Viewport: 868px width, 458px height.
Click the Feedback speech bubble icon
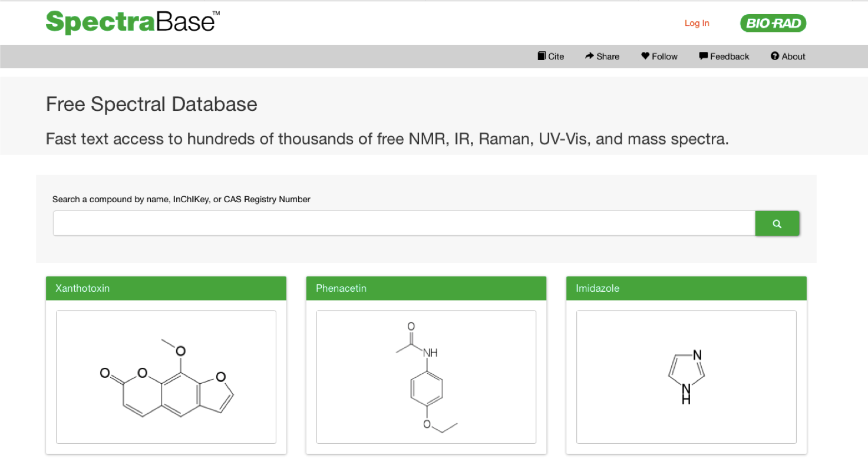tap(703, 55)
